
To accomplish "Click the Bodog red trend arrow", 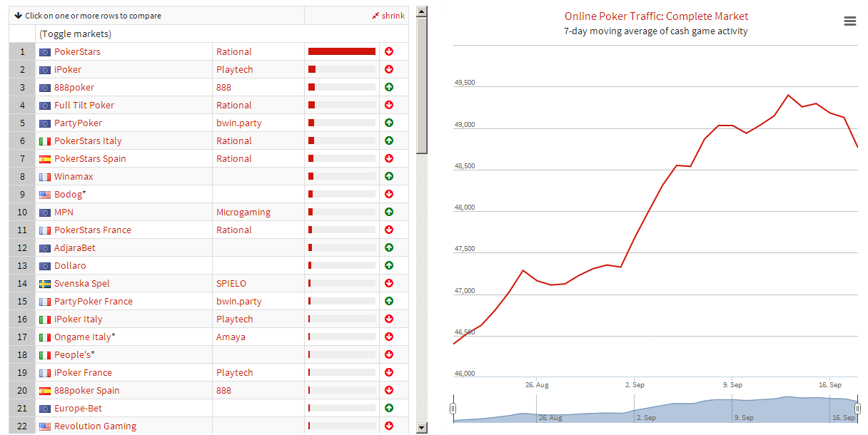I will coord(389,194).
